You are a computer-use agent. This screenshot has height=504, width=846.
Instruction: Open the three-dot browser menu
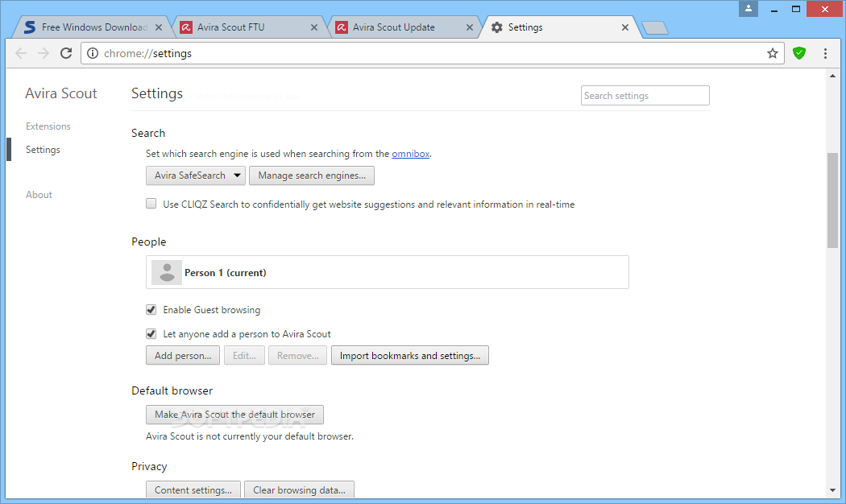coord(825,53)
